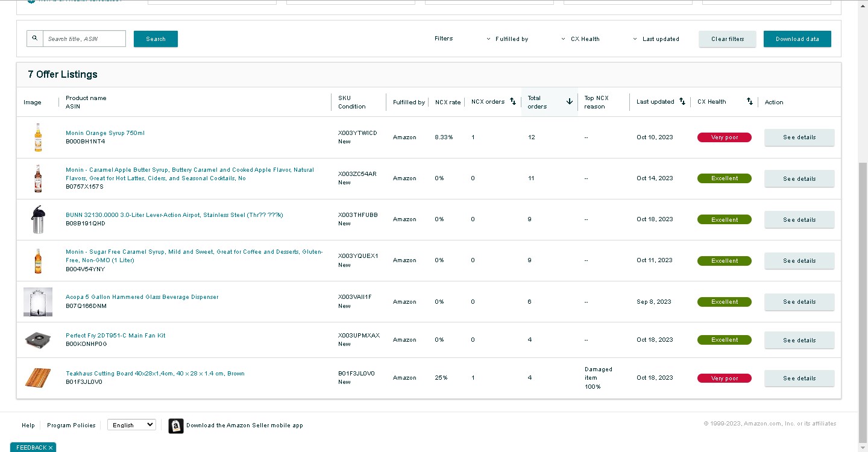
Task: Click the Excellent badge for BUNN Airpot
Action: [x=725, y=219]
